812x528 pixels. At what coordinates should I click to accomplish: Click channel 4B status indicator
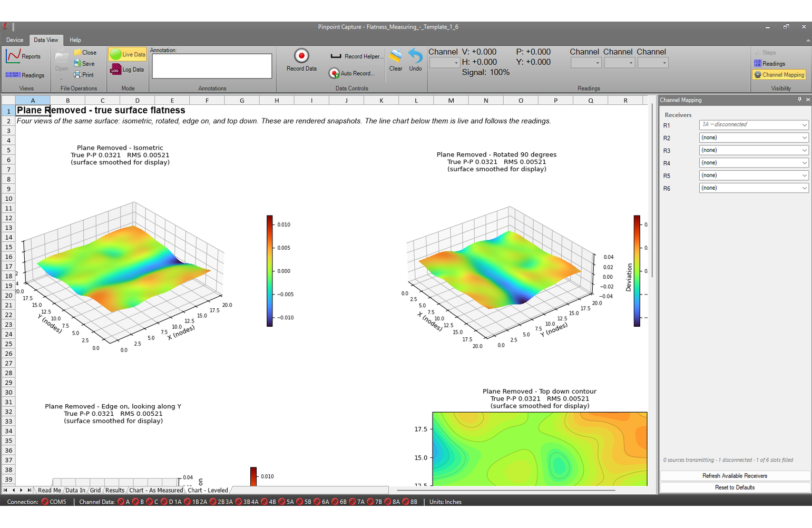click(264, 502)
